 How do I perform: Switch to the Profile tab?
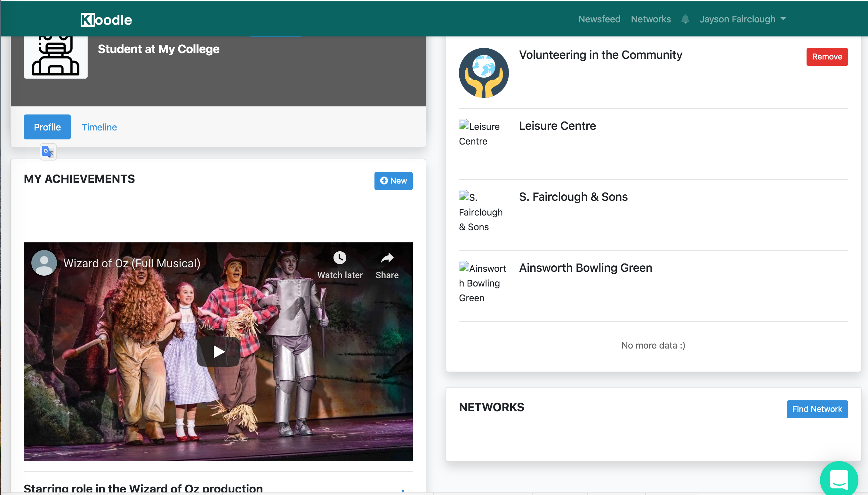47,127
